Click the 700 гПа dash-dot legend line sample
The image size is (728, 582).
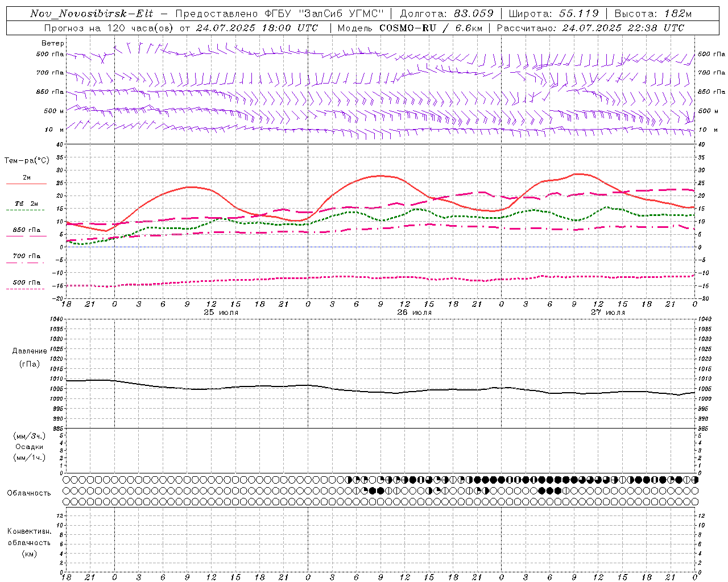point(25,263)
